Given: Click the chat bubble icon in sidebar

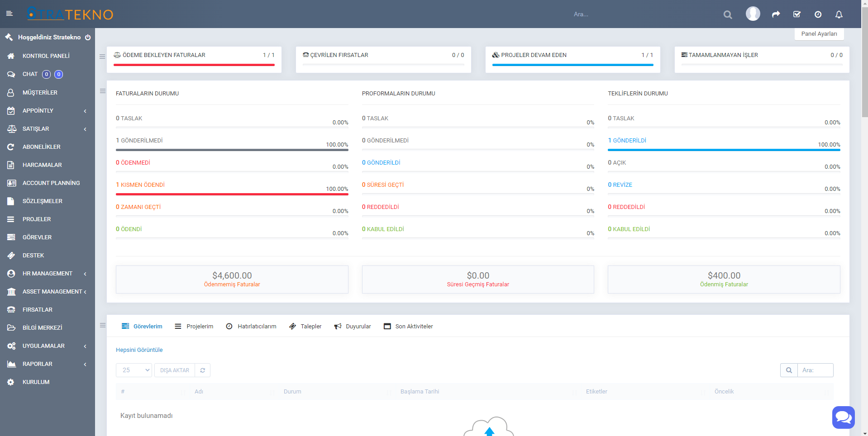Looking at the screenshot, I should (11, 74).
